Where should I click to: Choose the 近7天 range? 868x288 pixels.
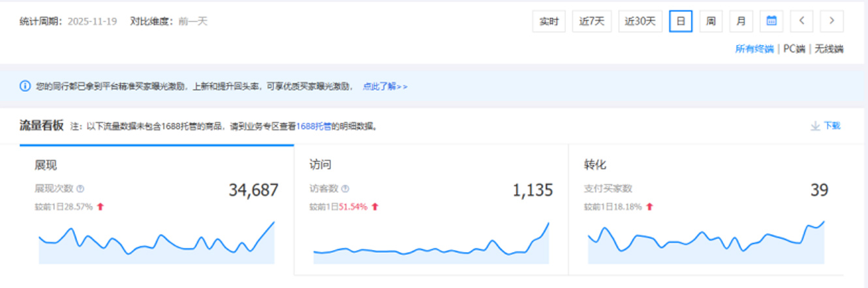coord(592,21)
